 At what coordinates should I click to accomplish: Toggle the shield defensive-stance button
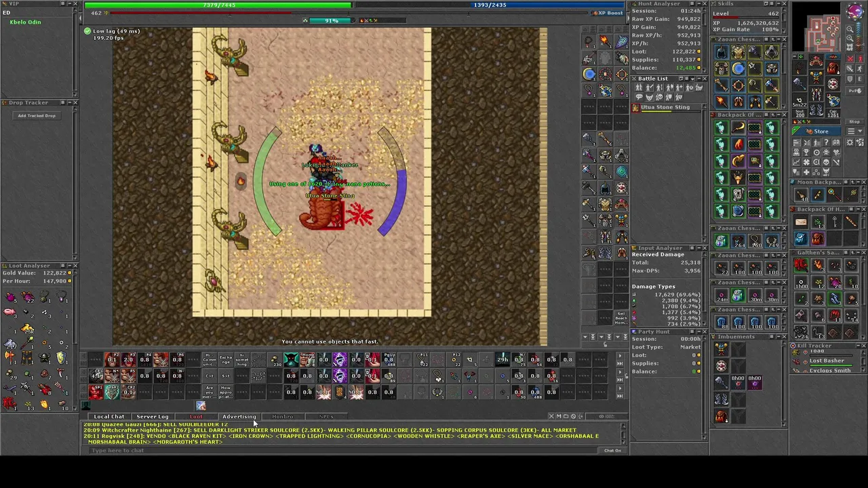tap(850, 79)
